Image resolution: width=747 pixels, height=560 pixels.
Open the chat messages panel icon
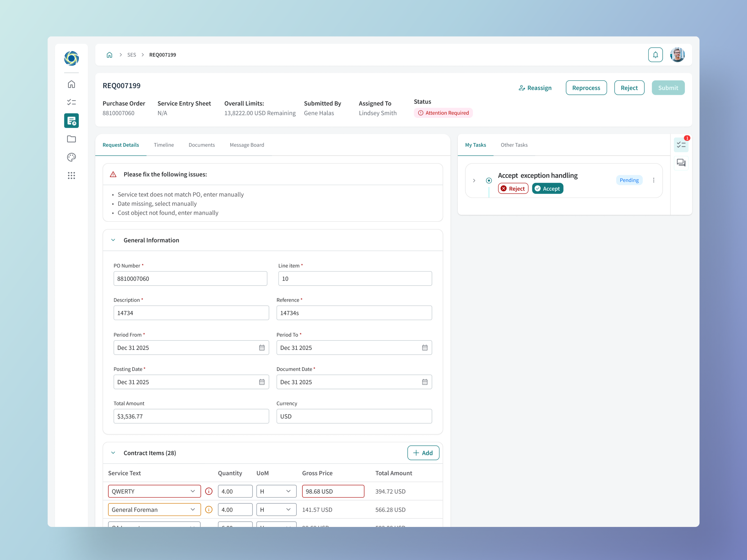[x=681, y=163]
